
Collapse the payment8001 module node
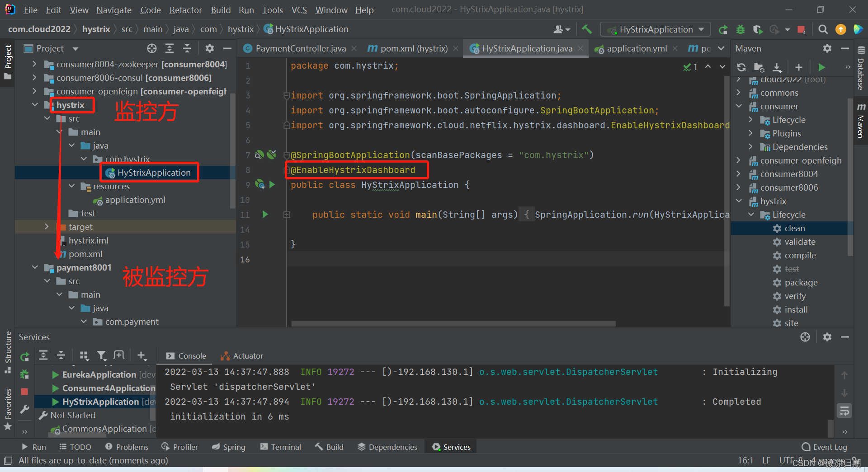(x=35, y=267)
